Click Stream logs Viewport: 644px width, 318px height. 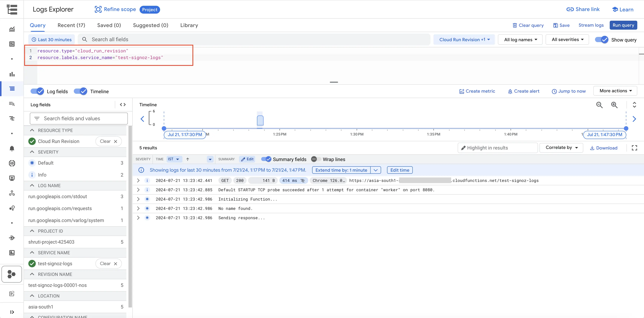591,25
